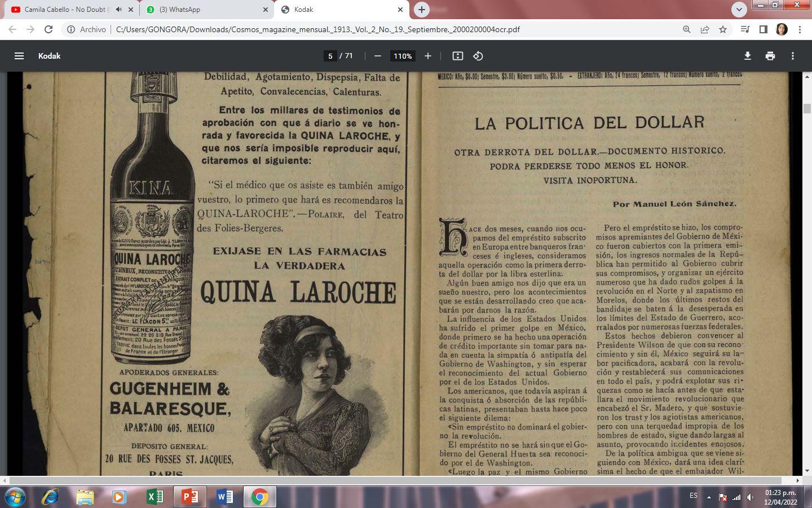Go back to the previous page in Chrome
Image resolution: width=812 pixels, height=508 pixels.
point(12,29)
